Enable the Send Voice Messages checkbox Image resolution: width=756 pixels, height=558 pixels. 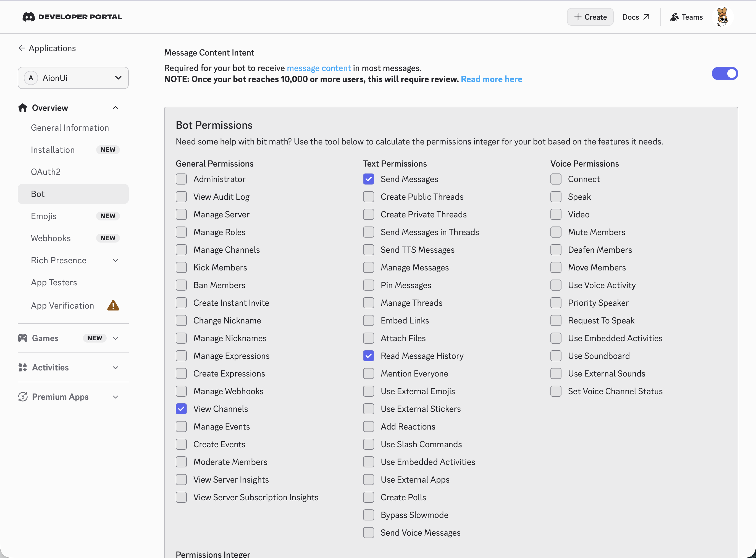[369, 533]
